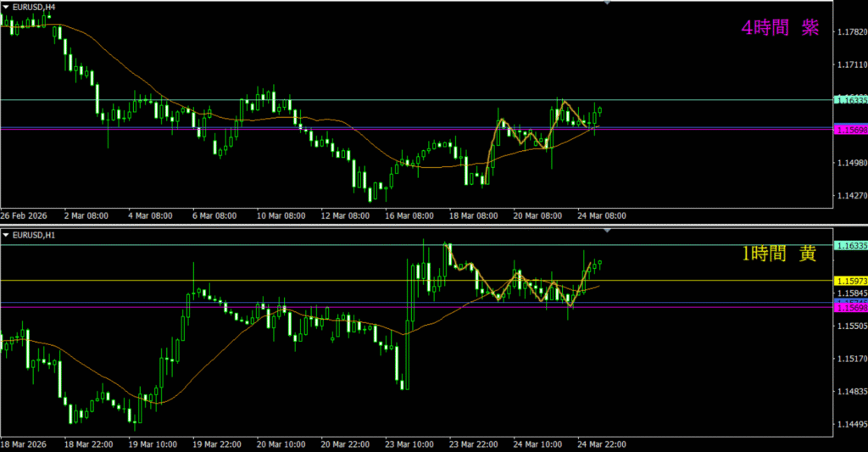
Task: Select the magenta 4時間 紫 text label
Action: (x=779, y=28)
